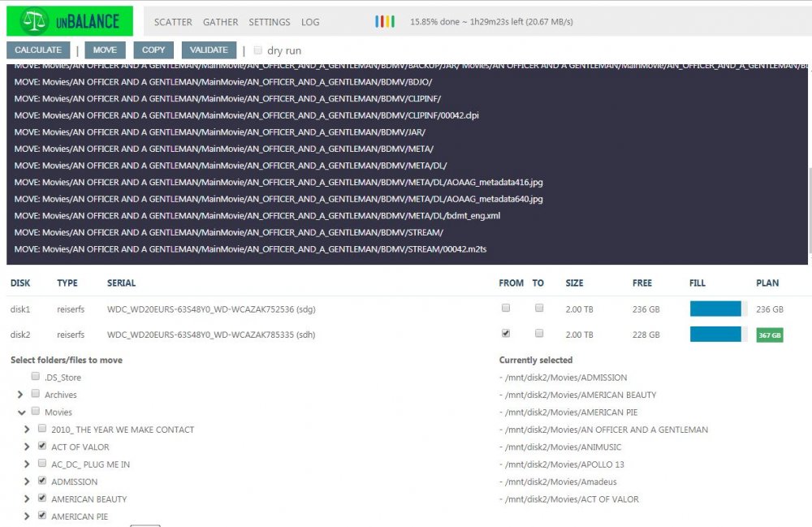Check the AC_DC_ PLUG ME IN folder
812x527 pixels.
click(x=42, y=463)
